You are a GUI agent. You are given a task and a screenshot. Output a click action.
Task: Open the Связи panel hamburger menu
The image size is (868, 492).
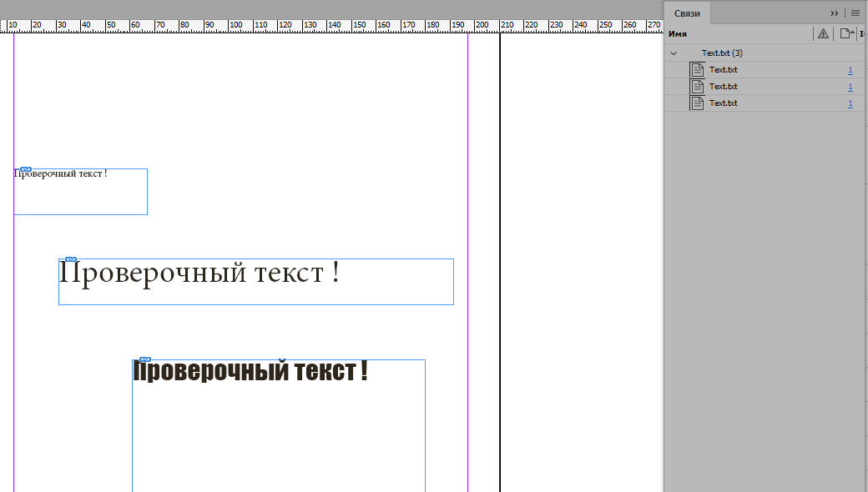855,13
